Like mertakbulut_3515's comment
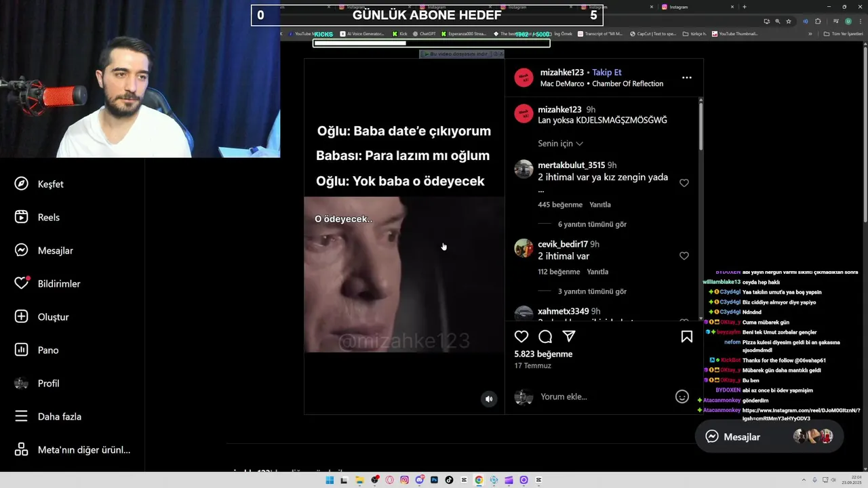Image resolution: width=868 pixels, height=488 pixels. (x=684, y=183)
